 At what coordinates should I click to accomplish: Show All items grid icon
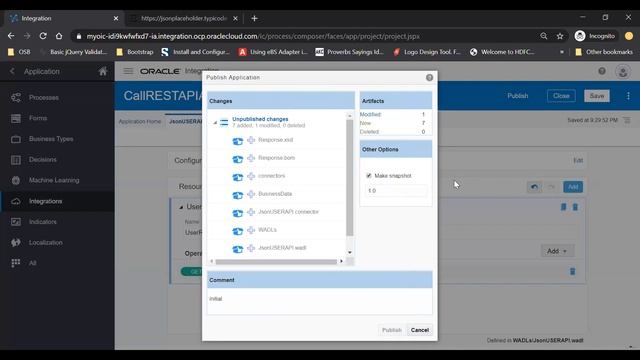point(16,263)
